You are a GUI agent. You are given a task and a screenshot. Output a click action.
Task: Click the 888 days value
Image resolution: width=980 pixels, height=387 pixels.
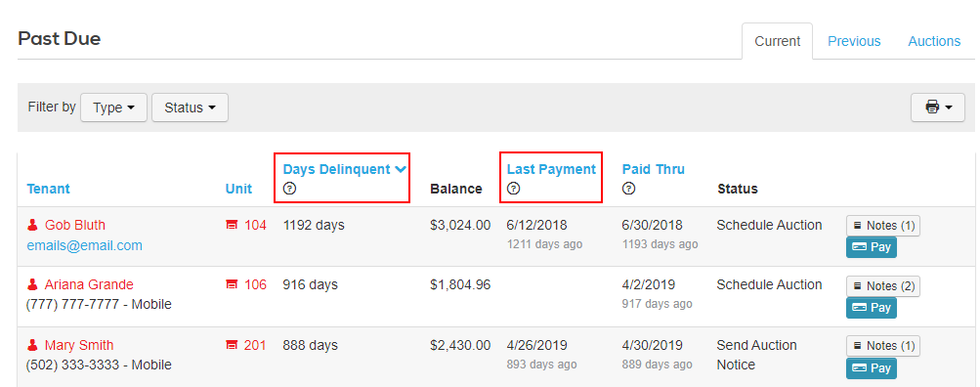pyautogui.click(x=310, y=345)
